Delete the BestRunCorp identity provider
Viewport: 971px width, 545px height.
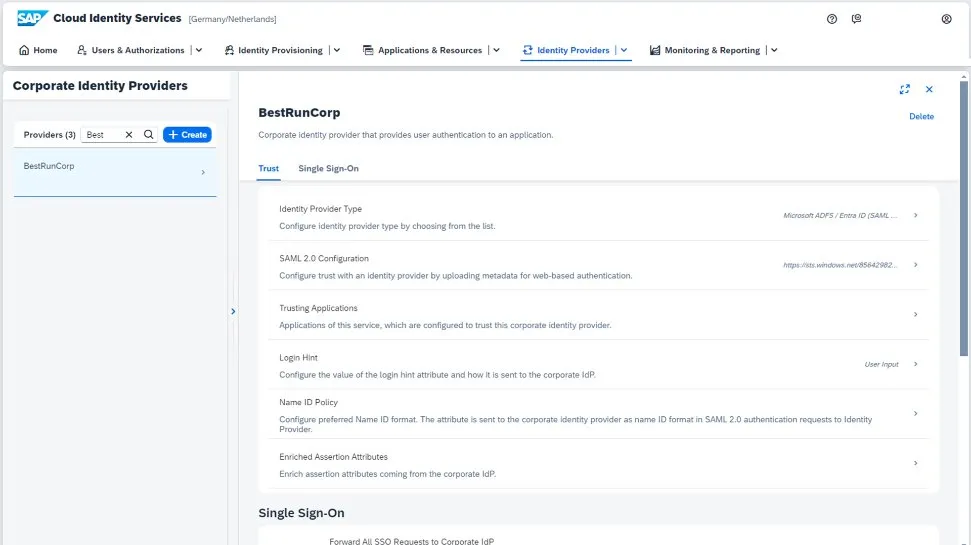tap(921, 116)
